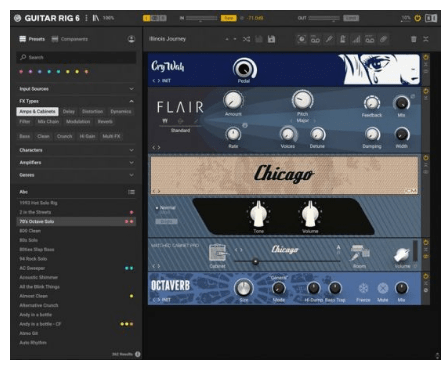Expand the Input Sources section

tap(76, 89)
